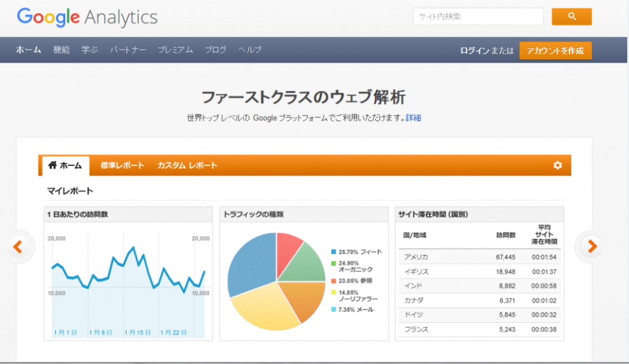Click the 1月22日 chart axis label
The image size is (629, 364).
coord(173,332)
